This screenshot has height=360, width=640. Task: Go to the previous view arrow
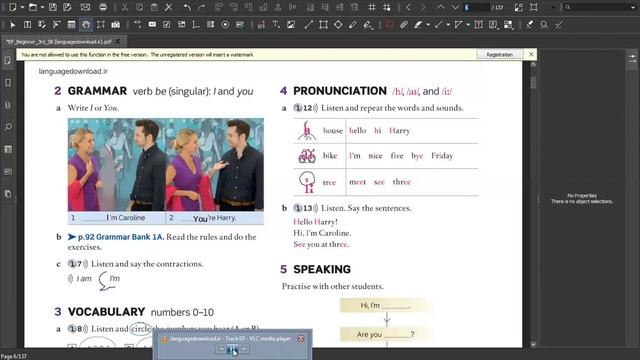tap(408, 7)
